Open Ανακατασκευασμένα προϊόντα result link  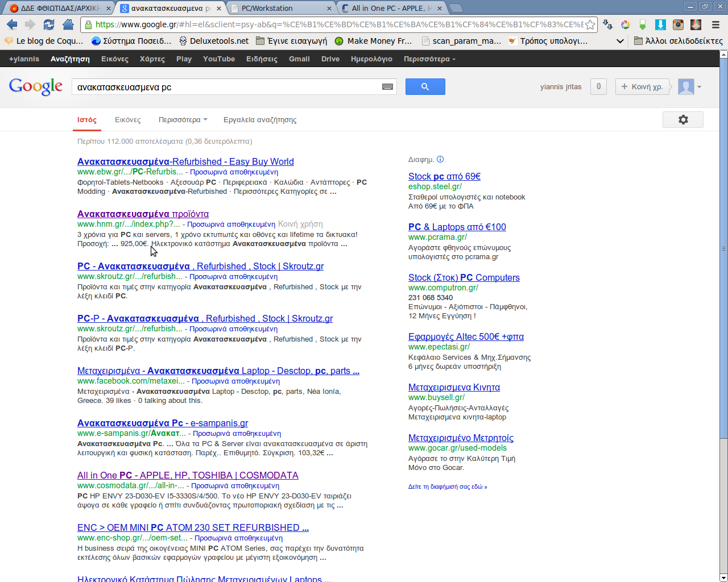pyautogui.click(x=143, y=214)
